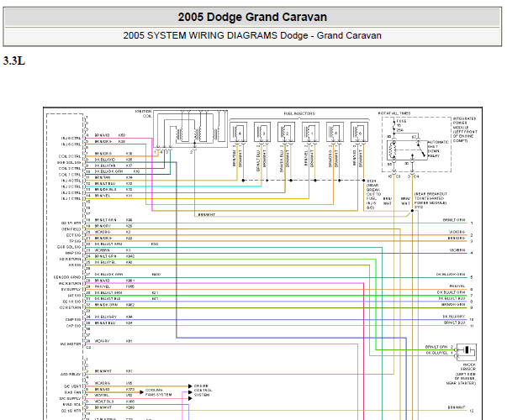Image resolution: width=507 pixels, height=420 pixels.
Task: Click the 'COIL 1 CTRL' pin label
Action: click(70, 175)
